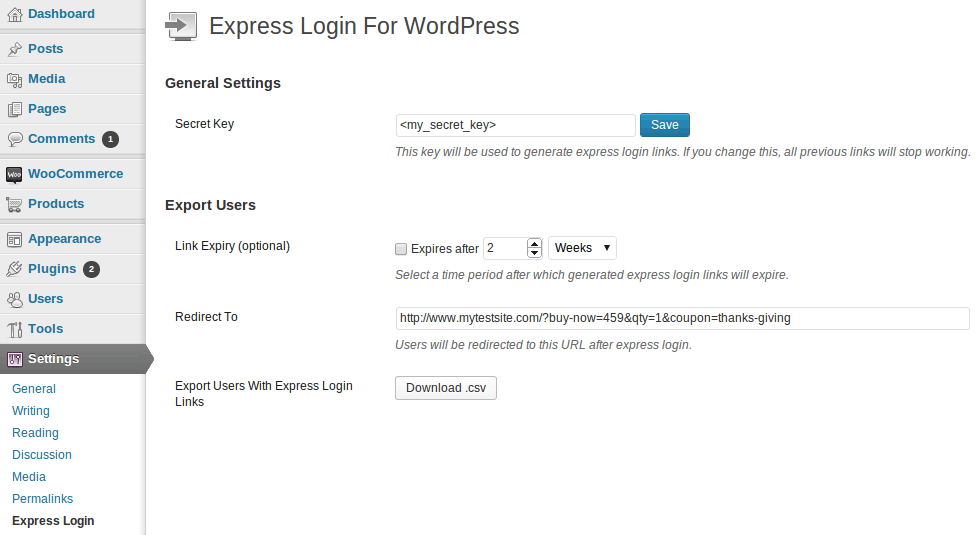Click the Link Expiry (optional) label
Image resolution: width=979 pixels, height=535 pixels.
point(232,246)
